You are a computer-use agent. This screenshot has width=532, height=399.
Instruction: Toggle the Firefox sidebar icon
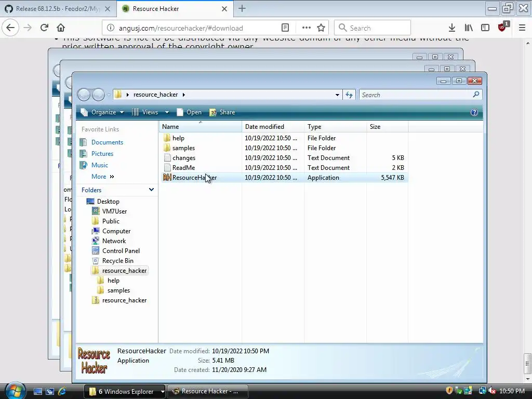[485, 28]
